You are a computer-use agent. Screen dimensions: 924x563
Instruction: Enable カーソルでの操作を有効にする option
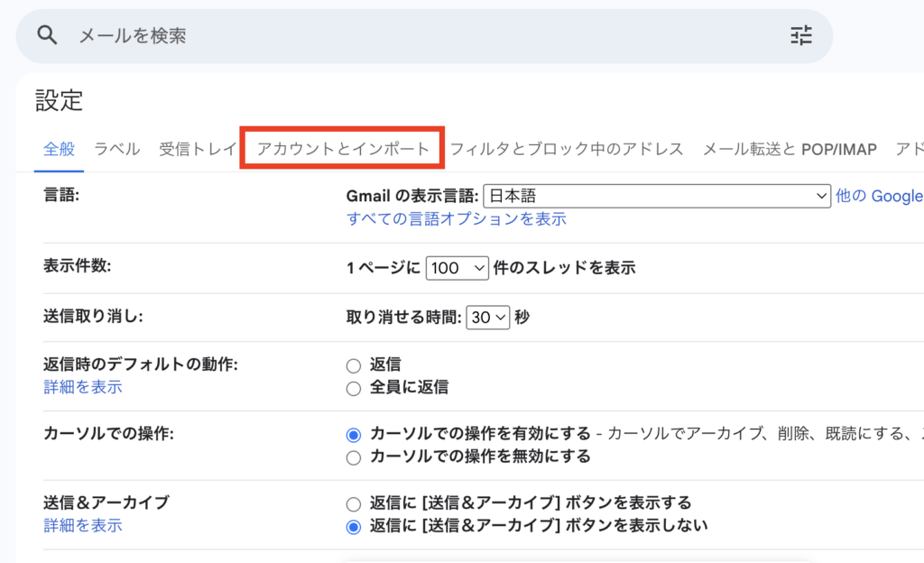[354, 434]
